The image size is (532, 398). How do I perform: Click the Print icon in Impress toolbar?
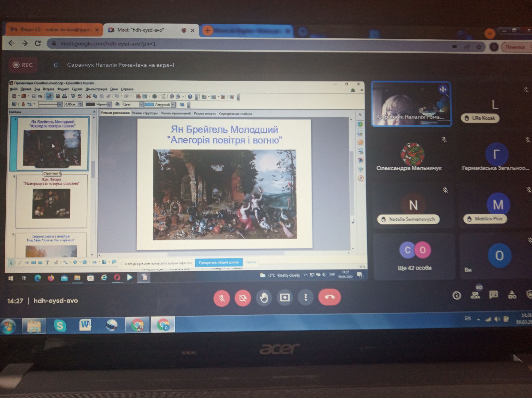[64, 96]
